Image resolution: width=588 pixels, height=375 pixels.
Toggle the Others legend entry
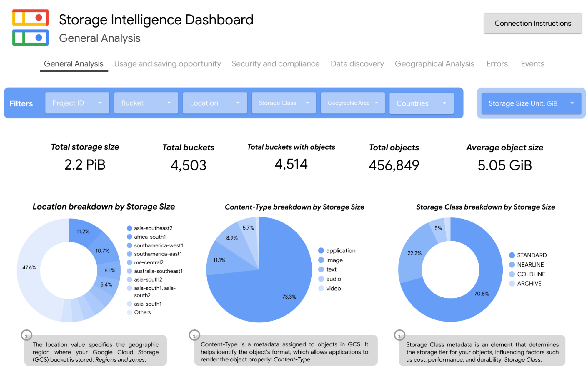coord(139,312)
